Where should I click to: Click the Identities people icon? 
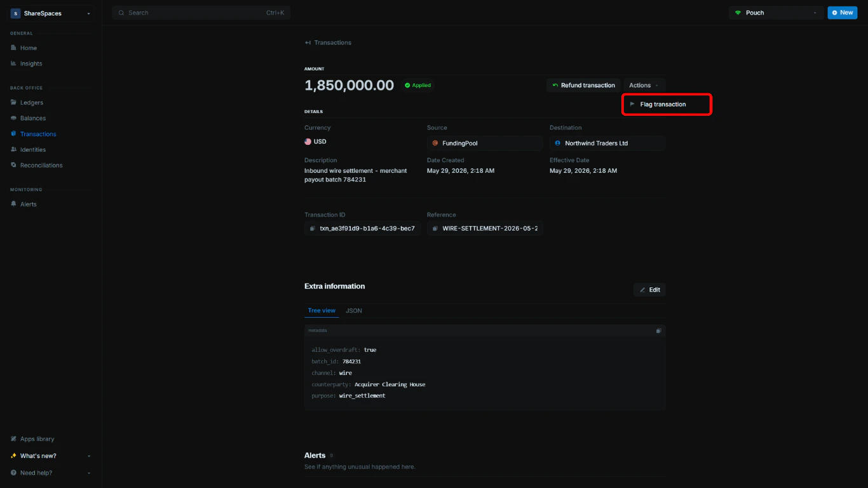coord(14,149)
